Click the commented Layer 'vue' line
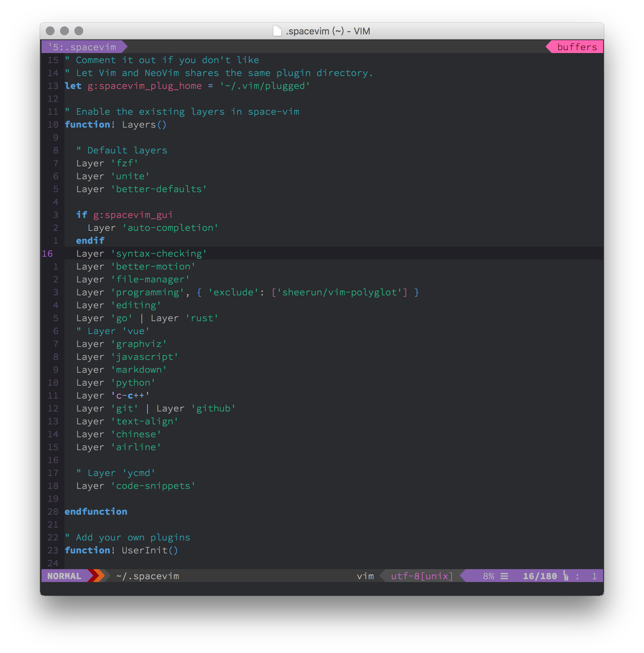Image resolution: width=644 pixels, height=653 pixels. [113, 331]
